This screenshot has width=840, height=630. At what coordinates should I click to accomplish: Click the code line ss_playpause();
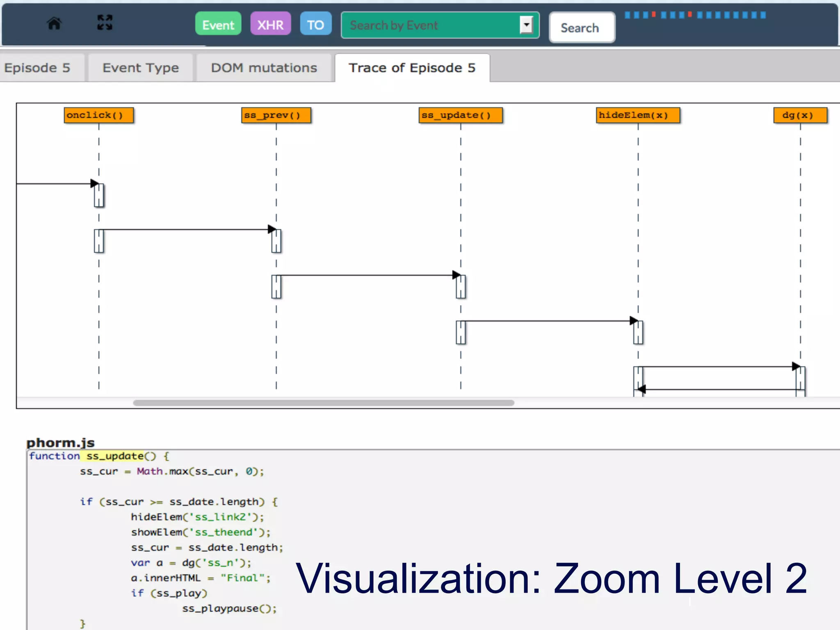coord(230,608)
